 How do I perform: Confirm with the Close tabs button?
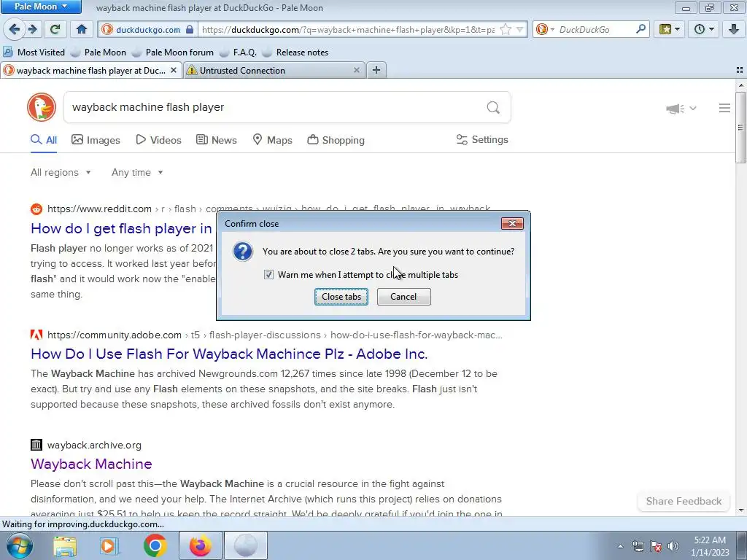pyautogui.click(x=341, y=297)
